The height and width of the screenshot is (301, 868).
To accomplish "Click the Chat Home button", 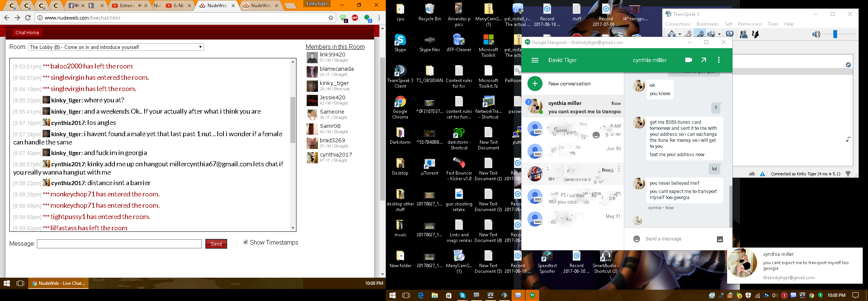I will 27,33.
